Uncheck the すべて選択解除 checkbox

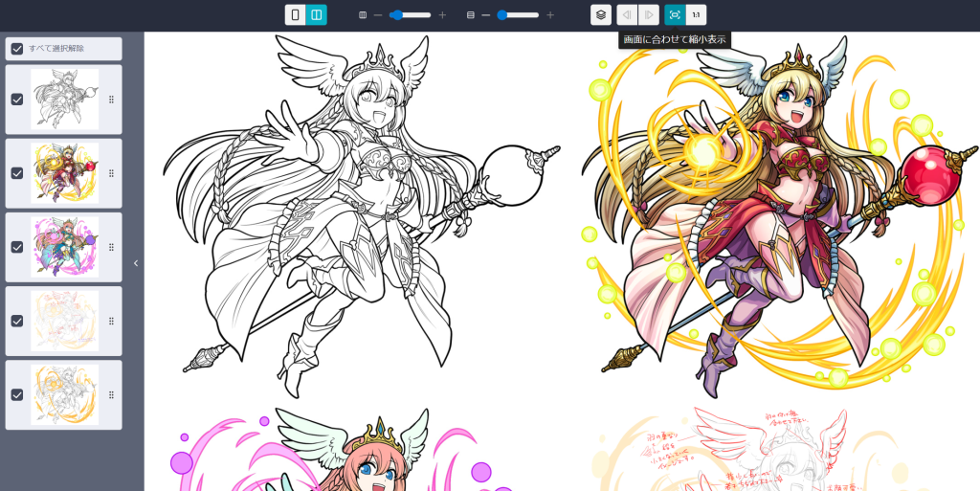[x=17, y=49]
